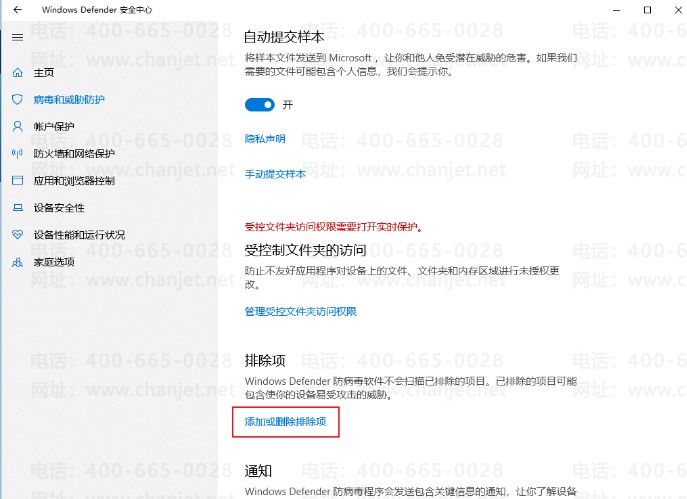
Task: Click the 自动提交样本 heading
Action: click(284, 37)
